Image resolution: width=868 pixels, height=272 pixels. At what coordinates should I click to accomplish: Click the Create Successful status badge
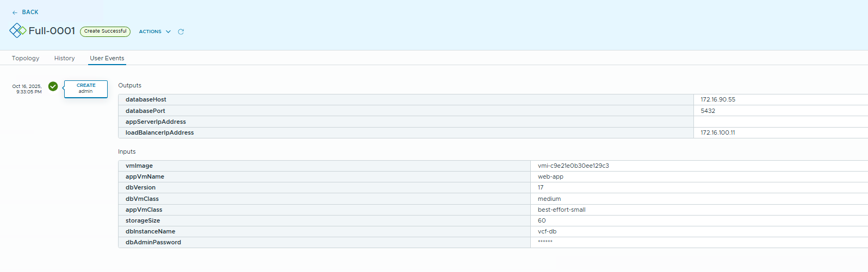click(x=105, y=31)
